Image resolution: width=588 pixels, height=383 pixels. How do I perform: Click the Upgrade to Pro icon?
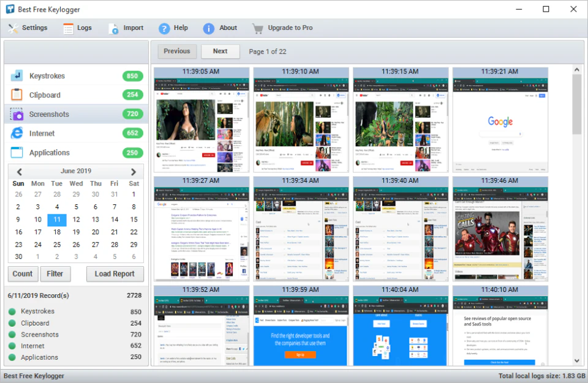tap(257, 27)
